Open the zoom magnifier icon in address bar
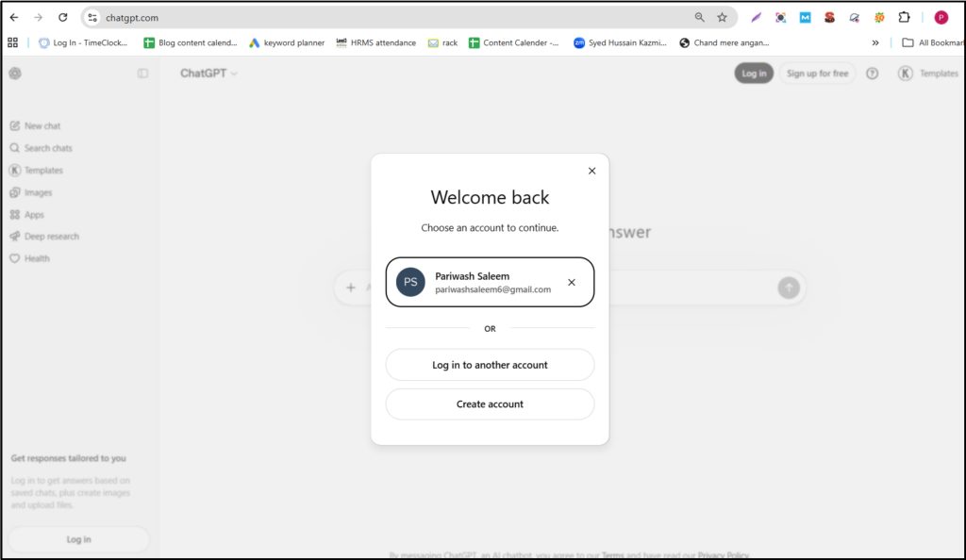966x560 pixels. pyautogui.click(x=699, y=17)
